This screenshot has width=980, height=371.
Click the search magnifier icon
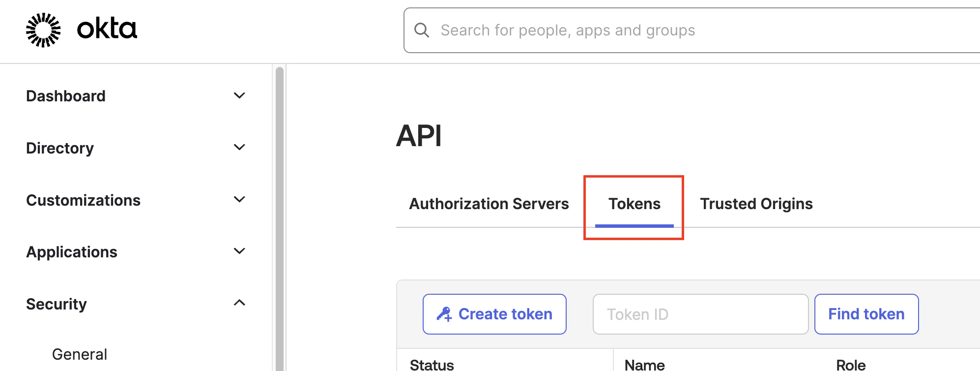pos(422,30)
